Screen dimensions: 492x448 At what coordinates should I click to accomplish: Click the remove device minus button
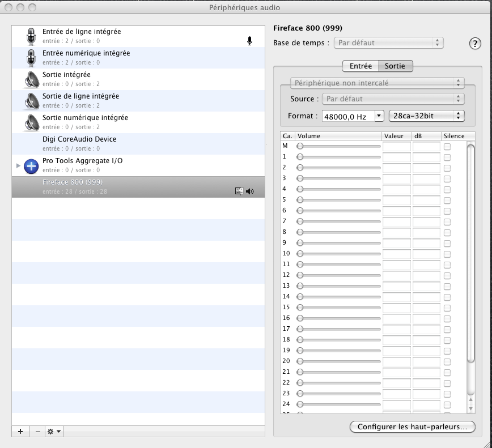click(x=37, y=432)
